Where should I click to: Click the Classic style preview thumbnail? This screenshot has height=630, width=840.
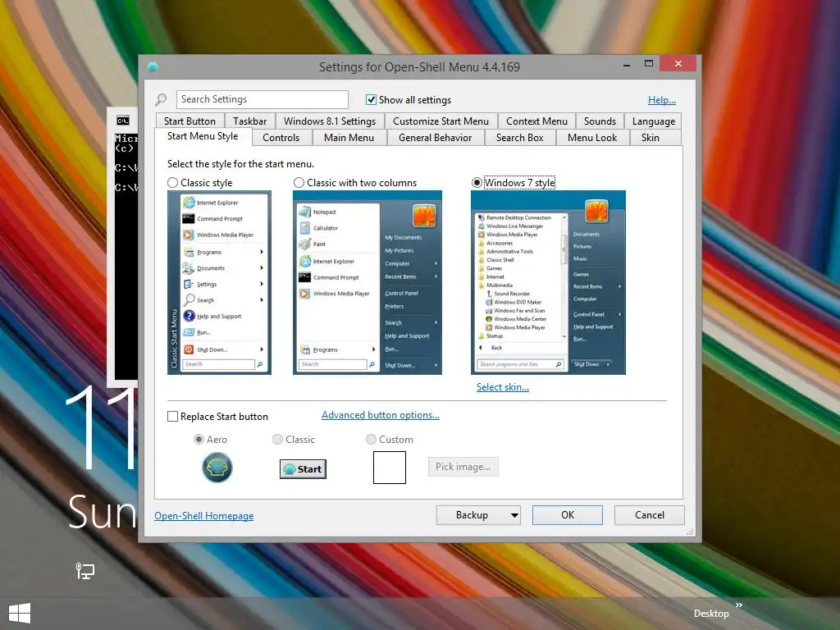(219, 282)
